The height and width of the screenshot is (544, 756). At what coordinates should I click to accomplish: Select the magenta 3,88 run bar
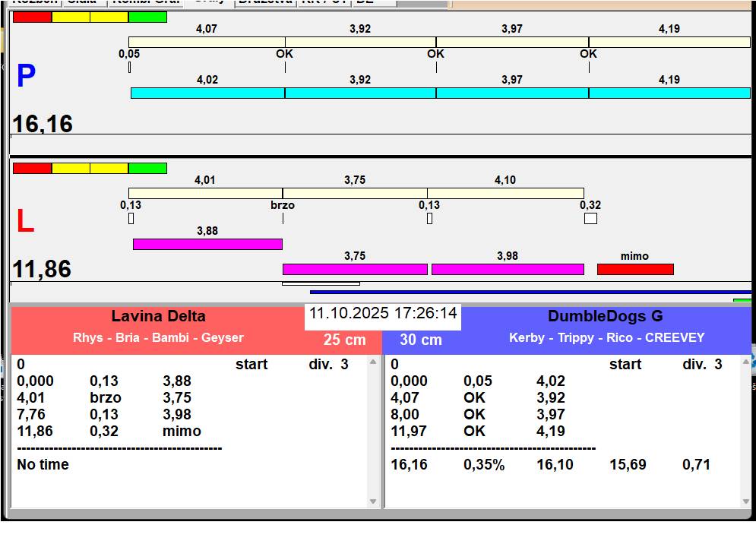coord(207,244)
